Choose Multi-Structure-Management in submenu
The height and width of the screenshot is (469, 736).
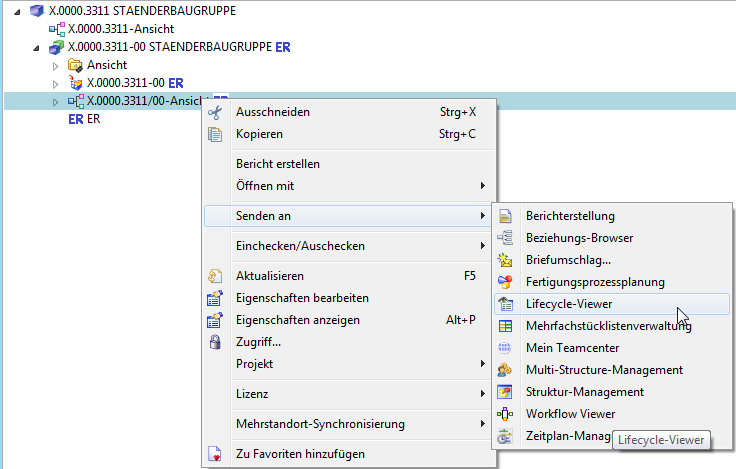604,370
